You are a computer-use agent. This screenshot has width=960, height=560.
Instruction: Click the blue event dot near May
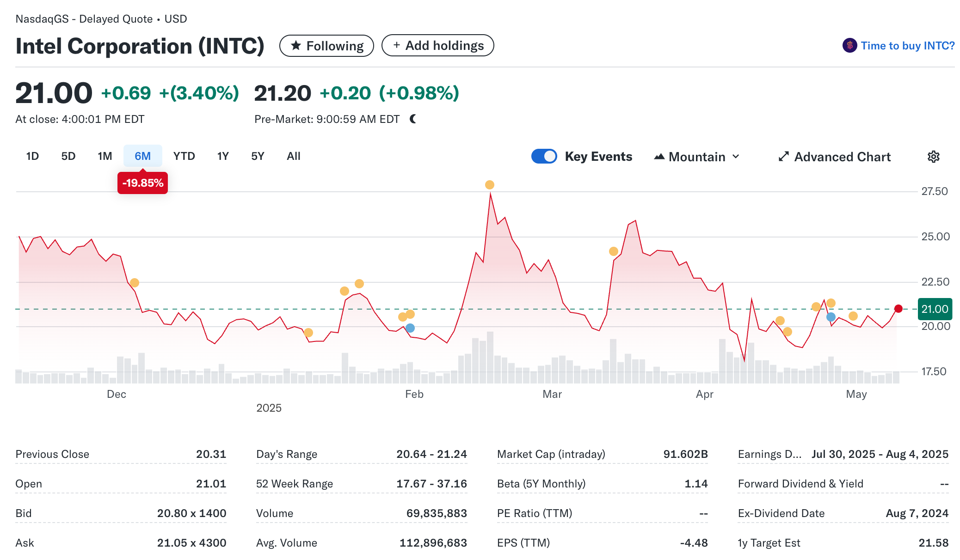point(831,317)
